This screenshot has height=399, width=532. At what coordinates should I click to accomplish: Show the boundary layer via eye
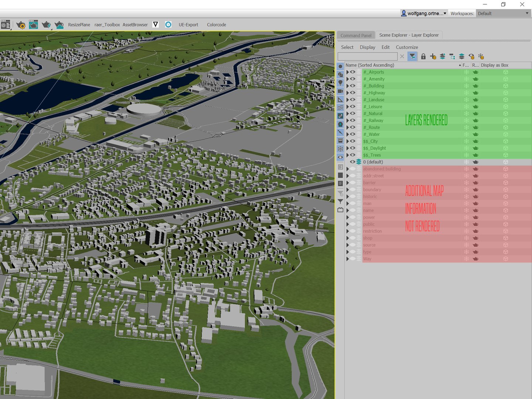coord(353,190)
